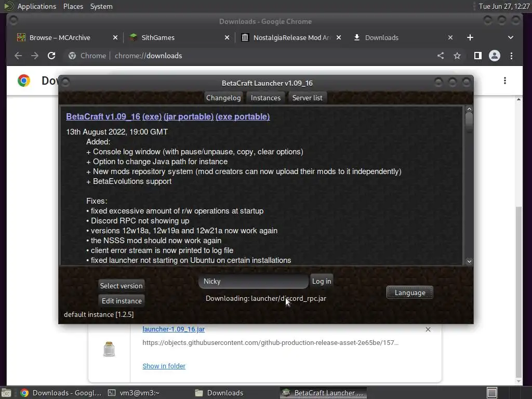
Task: Focus the Nicky username field
Action: pos(253,281)
